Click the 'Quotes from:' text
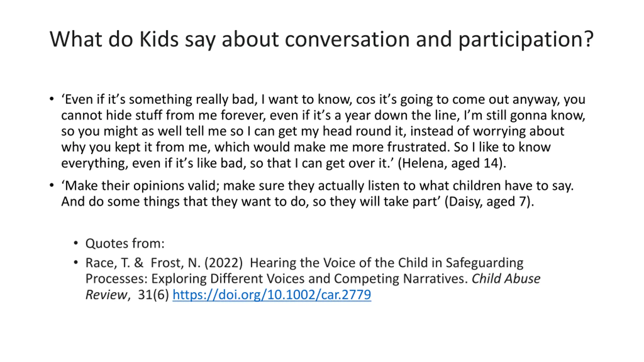 pos(125,243)
